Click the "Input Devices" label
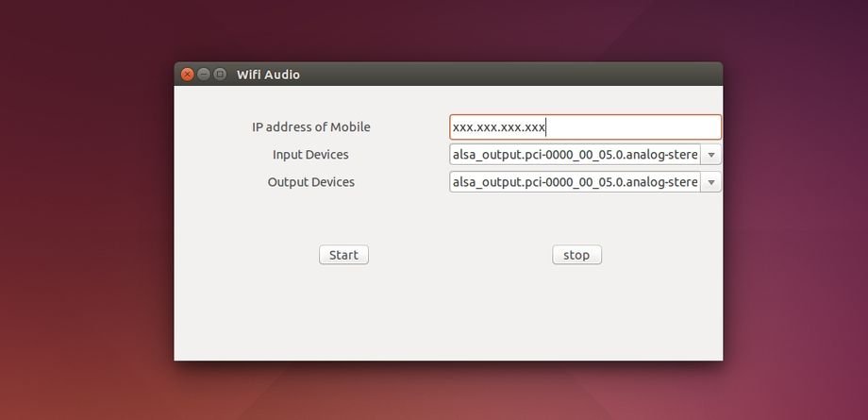The width and height of the screenshot is (868, 420). point(310,155)
